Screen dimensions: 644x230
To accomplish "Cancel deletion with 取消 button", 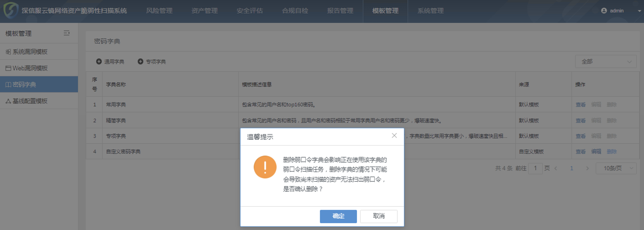I will point(379,216).
